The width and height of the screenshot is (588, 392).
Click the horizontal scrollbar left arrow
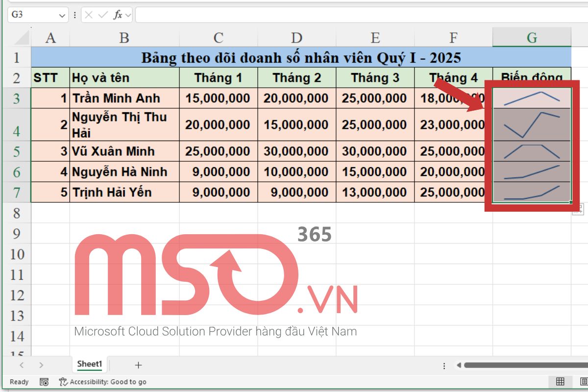(459, 365)
